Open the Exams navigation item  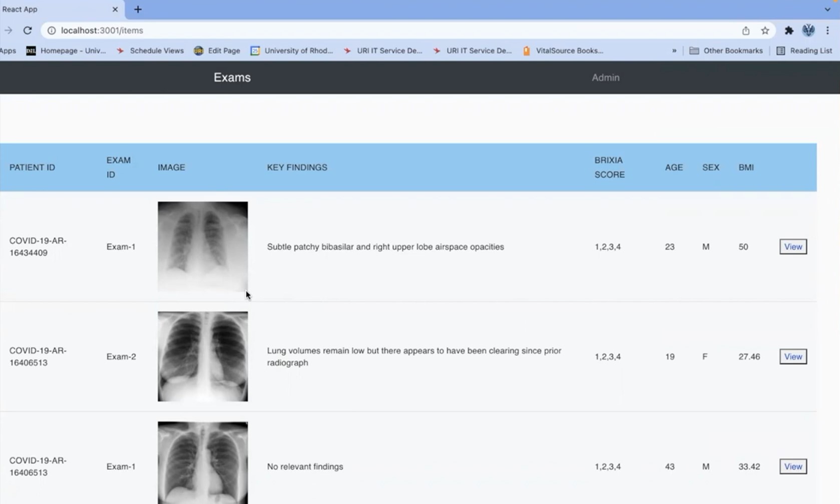tap(232, 78)
